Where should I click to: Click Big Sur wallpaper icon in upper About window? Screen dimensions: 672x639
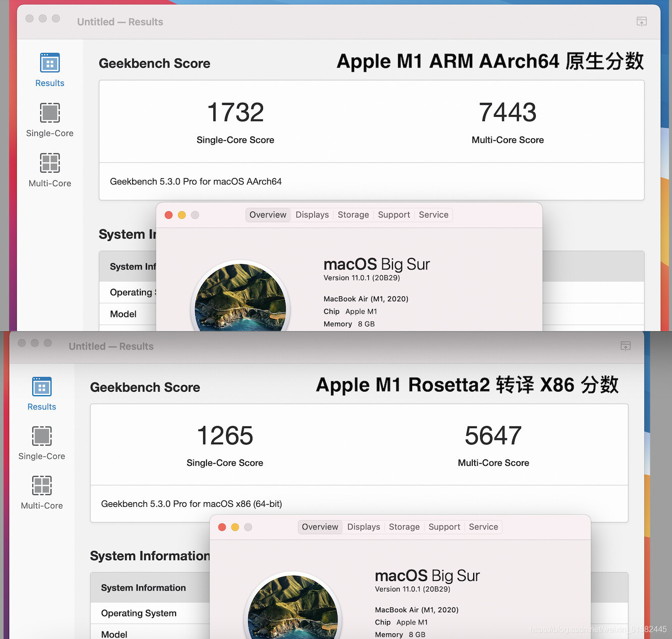pos(240,297)
